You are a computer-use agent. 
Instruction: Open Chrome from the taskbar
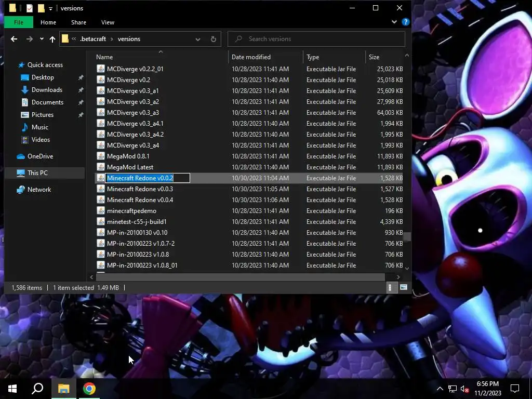pyautogui.click(x=89, y=389)
